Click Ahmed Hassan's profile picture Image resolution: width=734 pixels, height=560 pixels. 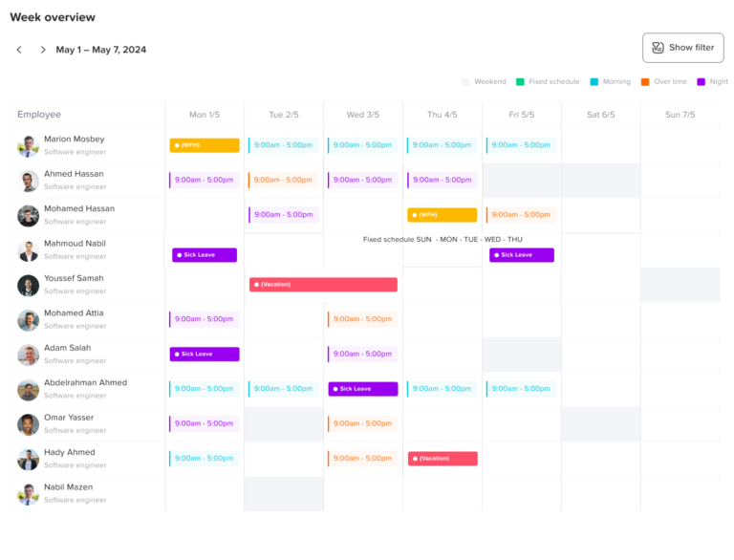29,181
